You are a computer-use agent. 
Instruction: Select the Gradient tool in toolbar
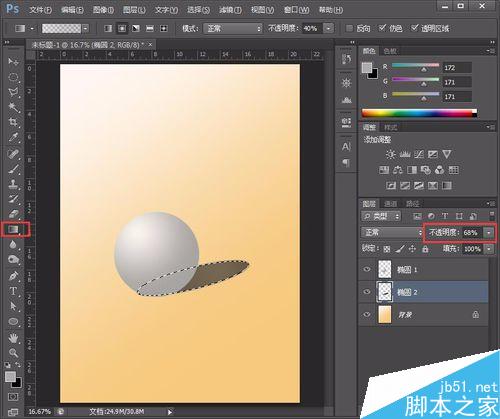click(x=13, y=229)
